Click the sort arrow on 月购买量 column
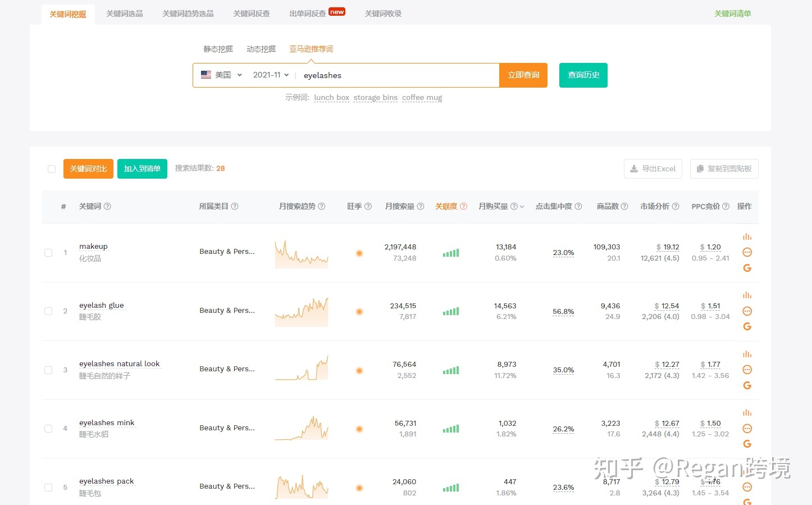The width and height of the screenshot is (812, 505). point(522,206)
